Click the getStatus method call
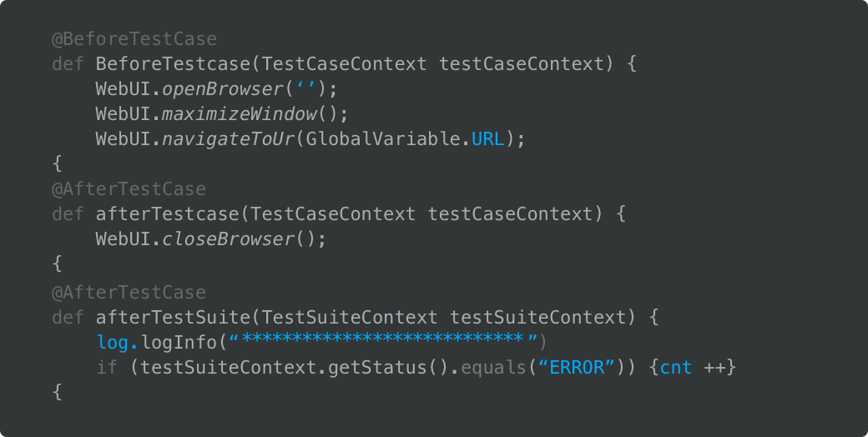868x437 pixels. click(377, 367)
